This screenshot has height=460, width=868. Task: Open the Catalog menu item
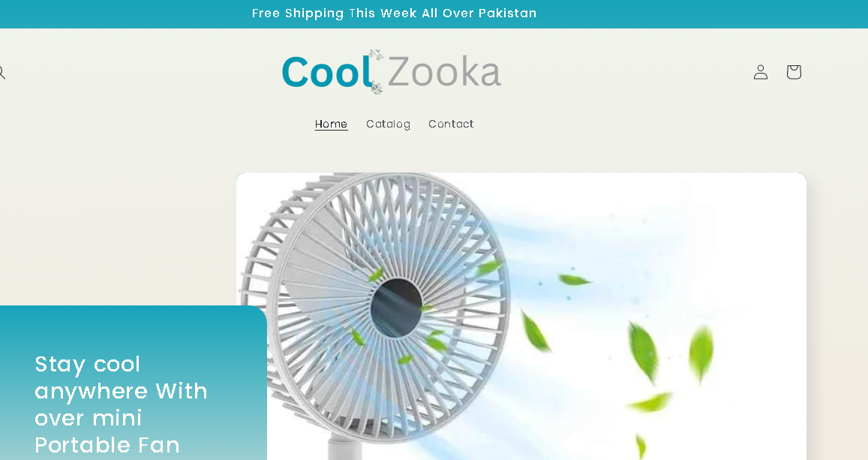point(388,124)
